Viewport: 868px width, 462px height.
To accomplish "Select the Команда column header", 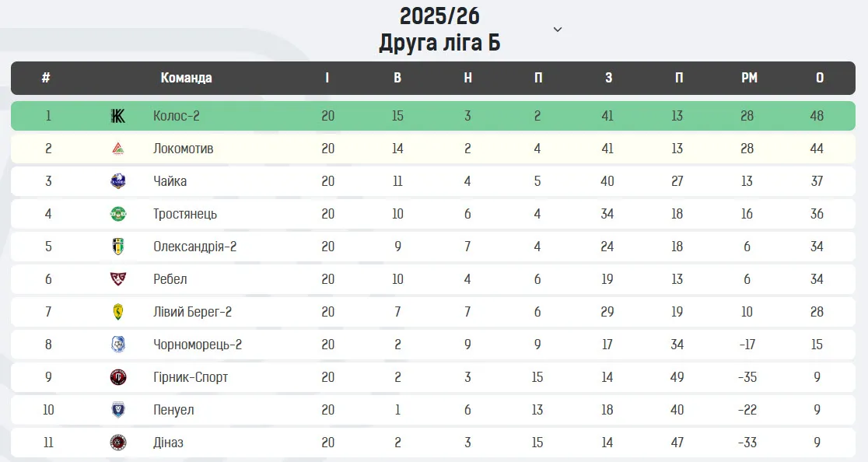I will [186, 78].
